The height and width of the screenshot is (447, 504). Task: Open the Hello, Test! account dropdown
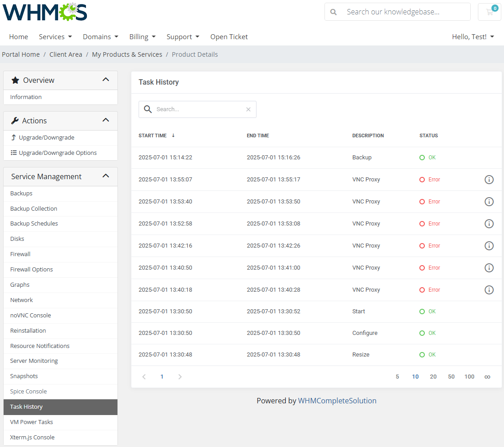point(473,36)
